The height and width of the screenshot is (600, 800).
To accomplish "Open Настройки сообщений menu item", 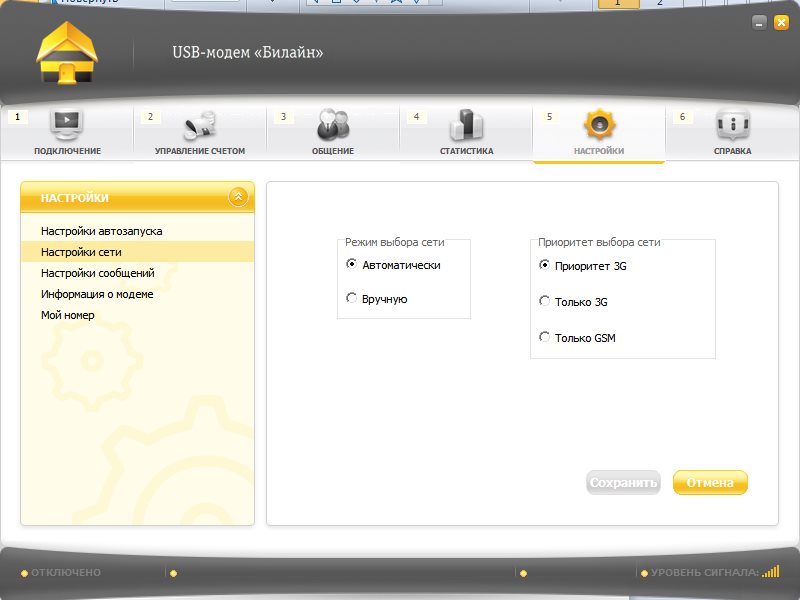I will coord(97,273).
